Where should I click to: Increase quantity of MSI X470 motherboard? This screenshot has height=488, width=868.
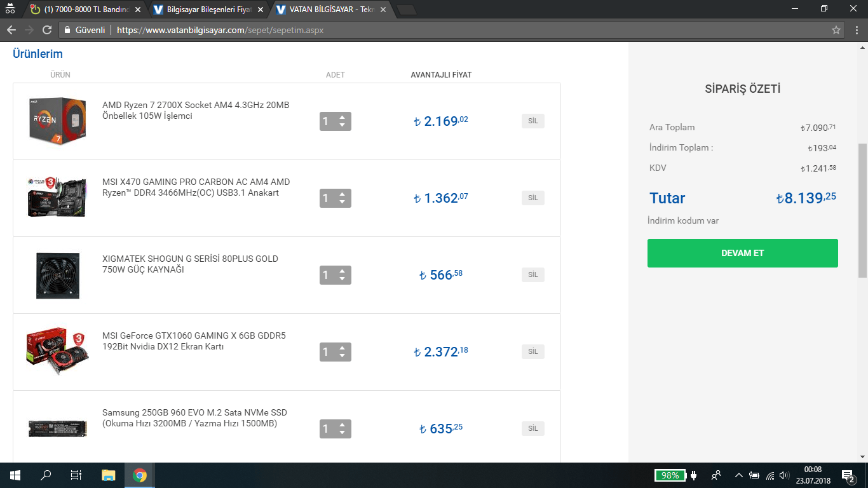pyautogui.click(x=342, y=194)
